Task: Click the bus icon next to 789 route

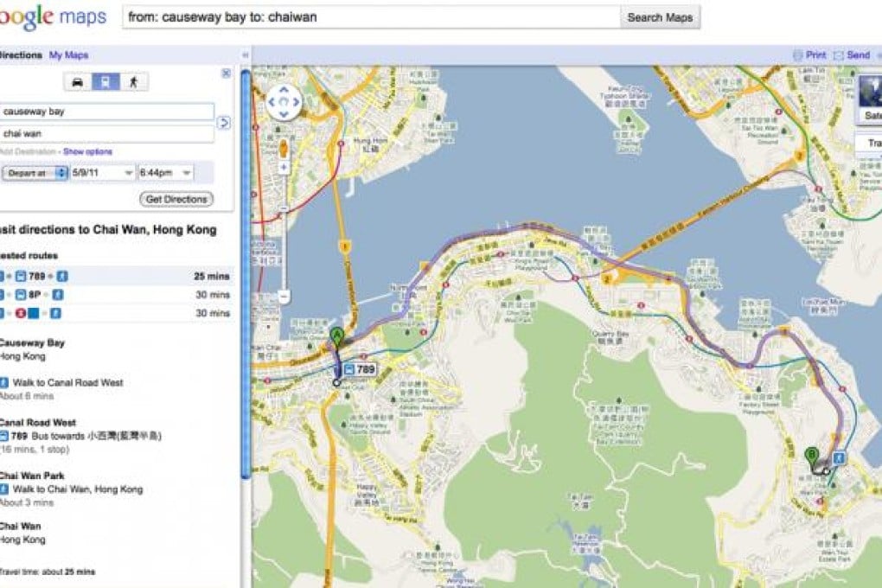Action: (21, 277)
